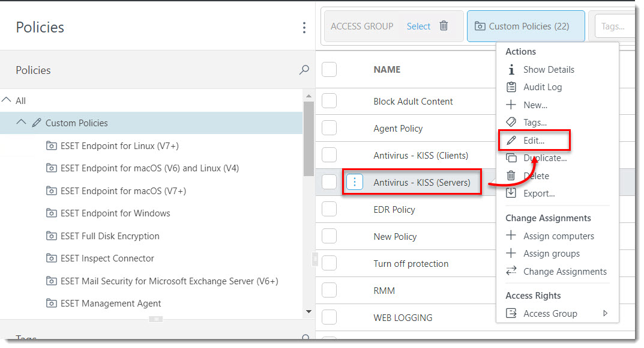The image size is (644, 348).
Task: Open the Turn off protection policy row
Action: click(x=411, y=264)
